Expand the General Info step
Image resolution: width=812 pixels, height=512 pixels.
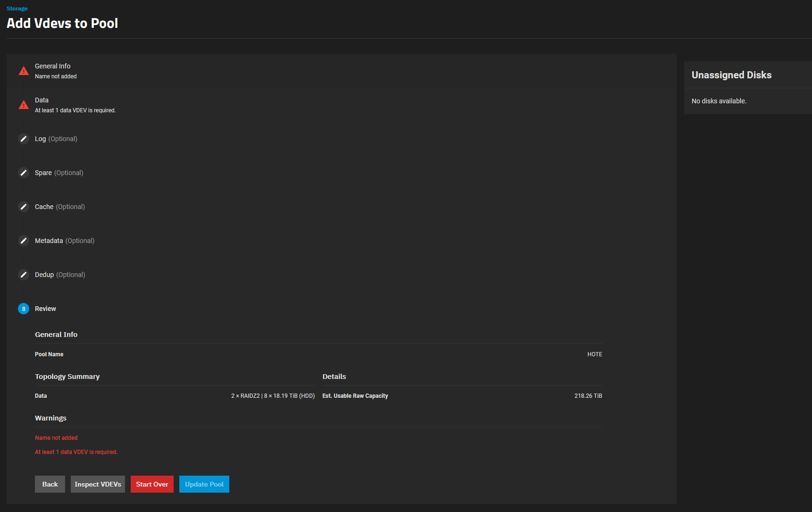point(53,67)
